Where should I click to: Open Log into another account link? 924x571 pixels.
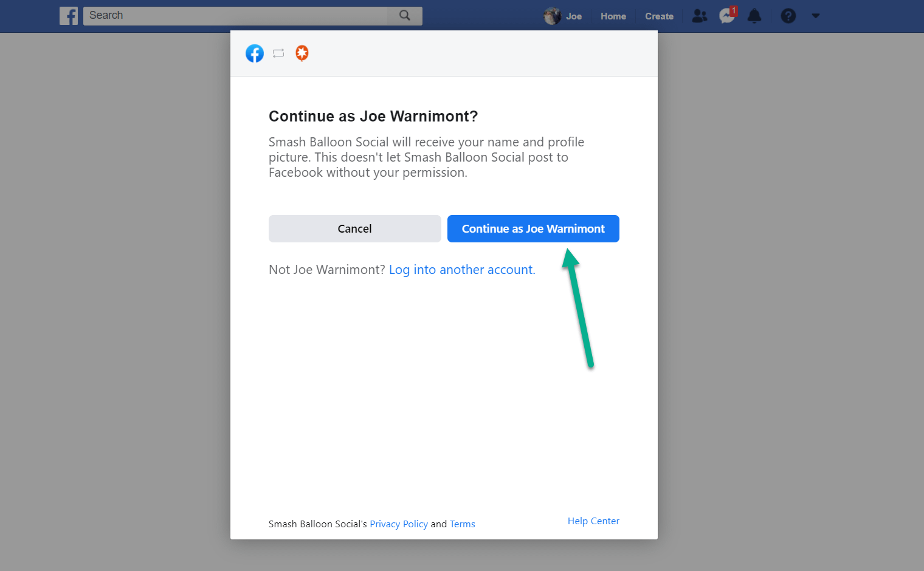(x=462, y=269)
